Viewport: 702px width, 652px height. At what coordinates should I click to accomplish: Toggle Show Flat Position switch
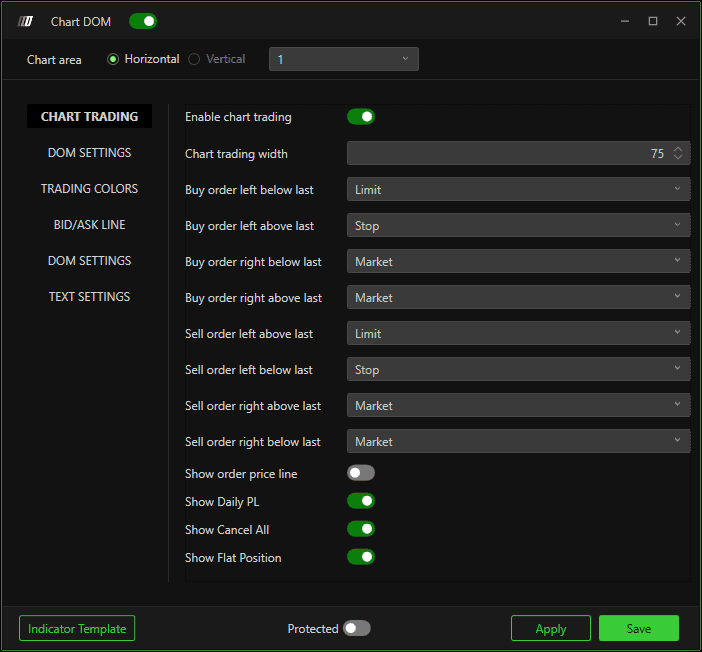coord(361,557)
